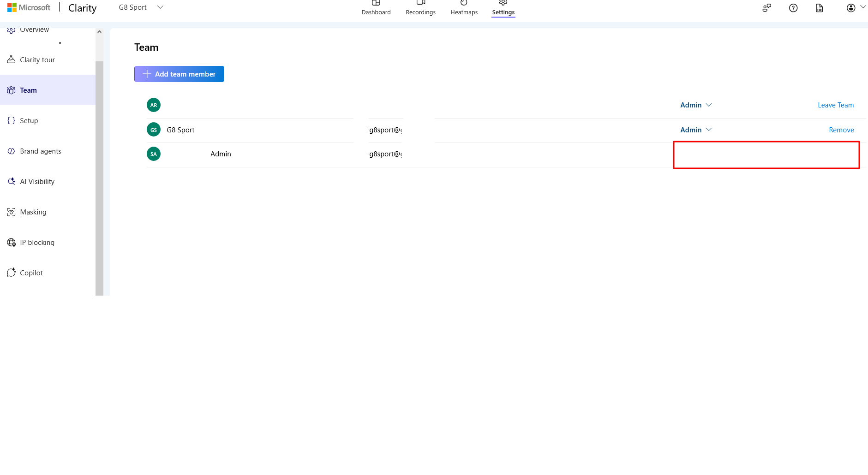This screenshot has height=475, width=868.
Task: Select the Masking sidebar icon
Action: [12, 212]
